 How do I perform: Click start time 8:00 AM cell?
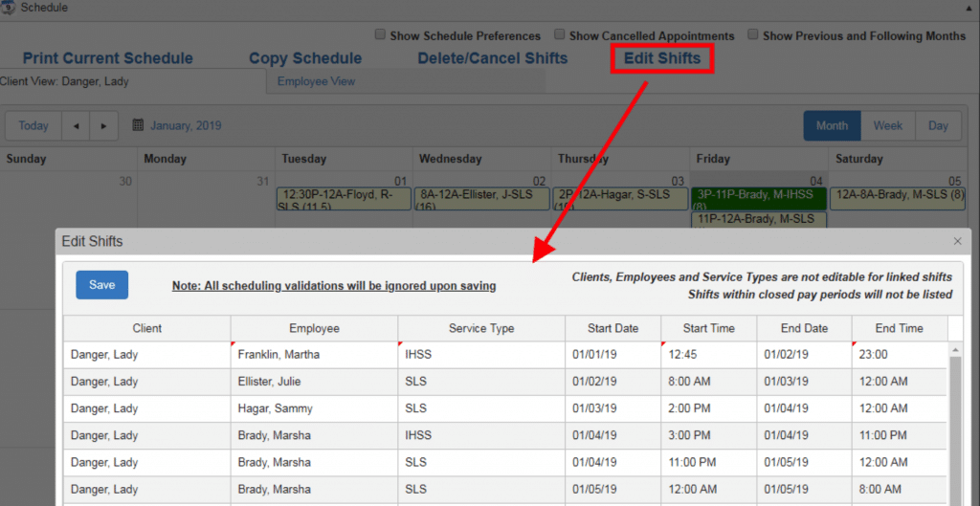click(709, 382)
